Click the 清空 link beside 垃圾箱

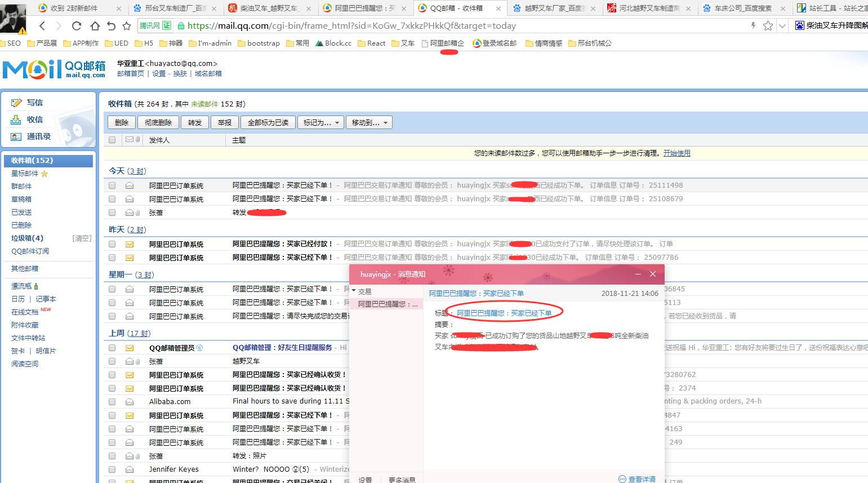(82, 238)
